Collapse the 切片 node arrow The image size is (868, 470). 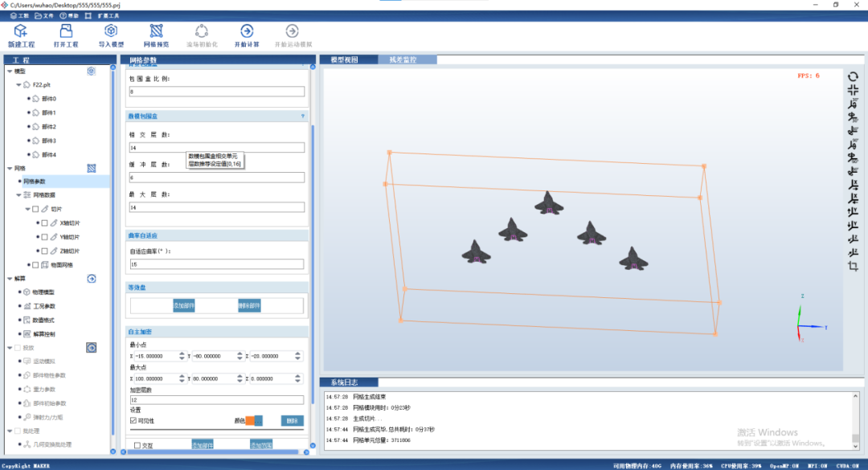pos(27,209)
